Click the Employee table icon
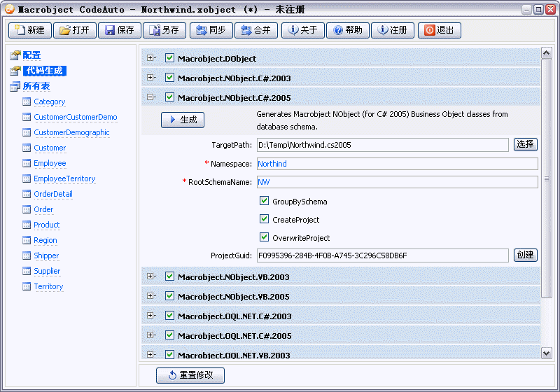The height and width of the screenshot is (392, 560). tap(27, 163)
